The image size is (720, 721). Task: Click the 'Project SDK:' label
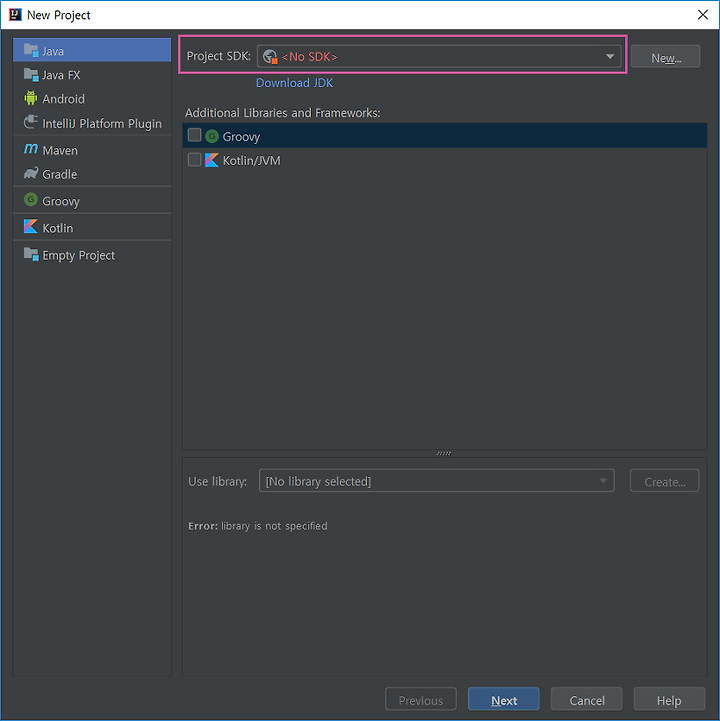pyautogui.click(x=218, y=56)
